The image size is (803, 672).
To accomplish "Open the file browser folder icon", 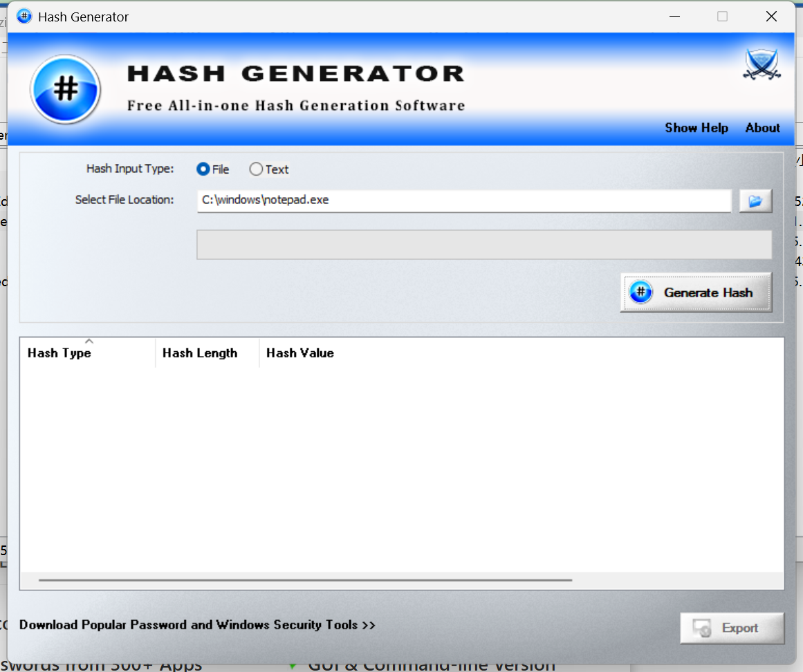I will tap(755, 200).
